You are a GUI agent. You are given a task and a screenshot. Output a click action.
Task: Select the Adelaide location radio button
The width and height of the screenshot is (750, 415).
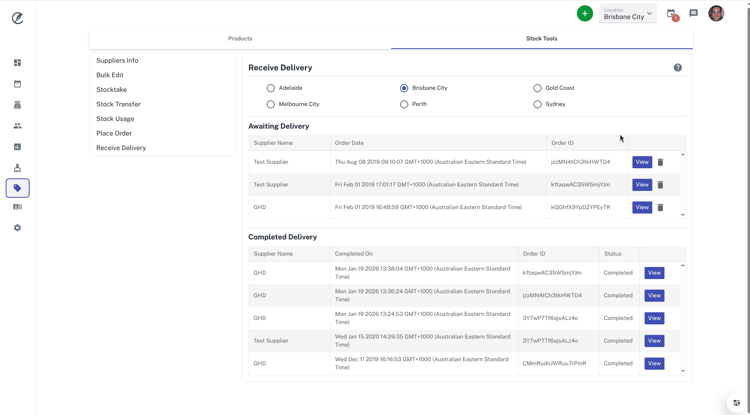[x=271, y=88]
